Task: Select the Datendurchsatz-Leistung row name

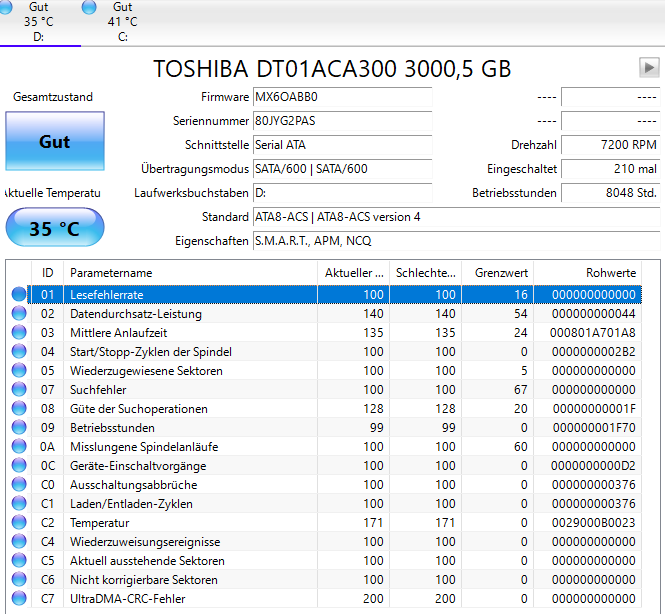Action: (x=136, y=314)
